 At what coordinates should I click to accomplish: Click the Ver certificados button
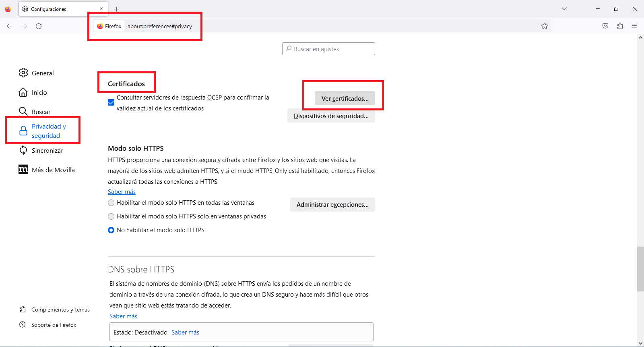coord(345,98)
